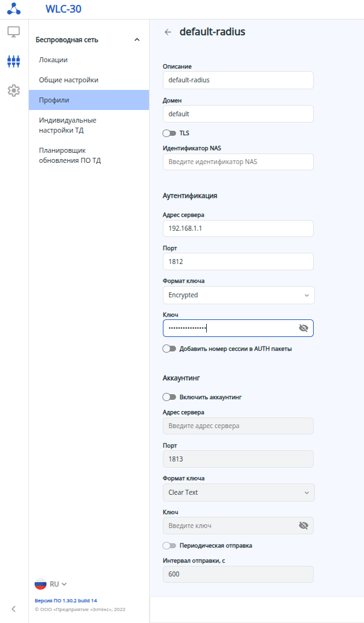The width and height of the screenshot is (364, 623).
Task: Enable the 'Включить аккаунтинг' switch
Action: (169, 397)
